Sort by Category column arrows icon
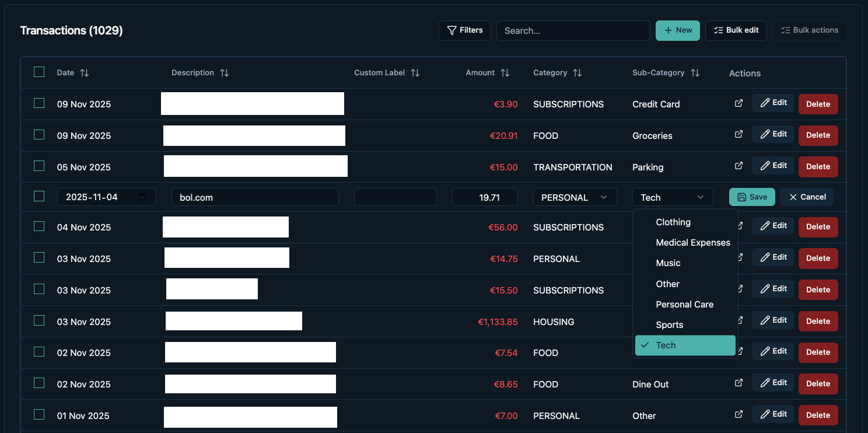Screen dimensions: 868x433 (x=577, y=73)
